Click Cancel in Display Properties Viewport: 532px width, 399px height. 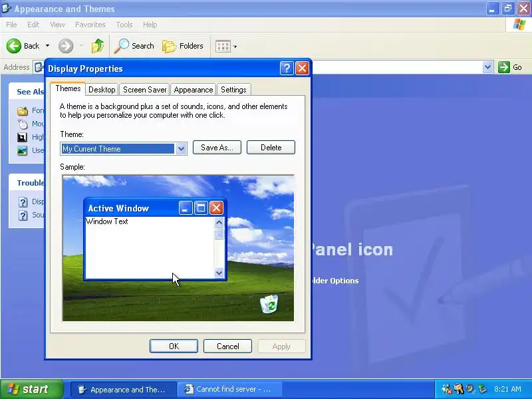click(227, 346)
